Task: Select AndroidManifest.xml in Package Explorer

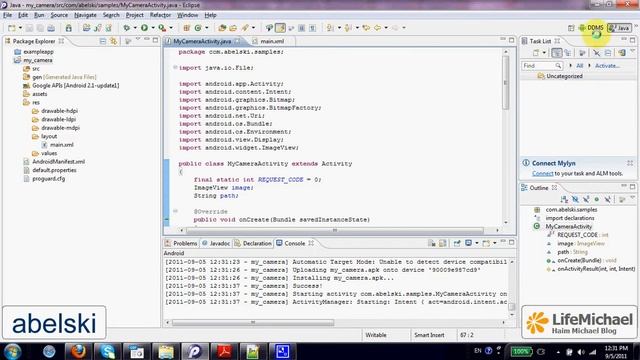Action: click(58, 162)
